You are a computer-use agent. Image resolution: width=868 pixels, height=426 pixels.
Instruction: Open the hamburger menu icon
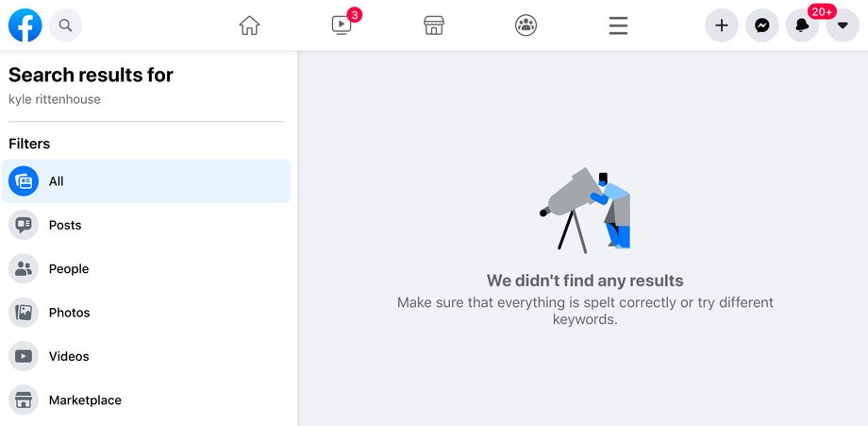point(618,26)
